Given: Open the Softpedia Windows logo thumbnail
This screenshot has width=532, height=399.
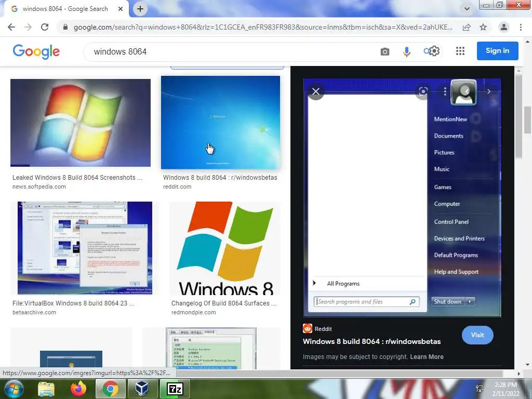Looking at the screenshot, I should click(x=81, y=123).
